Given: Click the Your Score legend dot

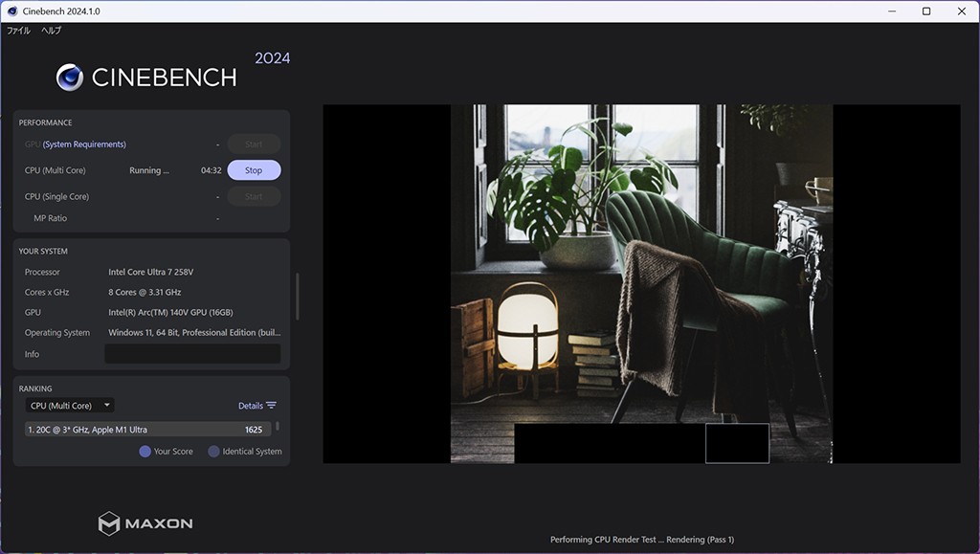Looking at the screenshot, I should (145, 451).
